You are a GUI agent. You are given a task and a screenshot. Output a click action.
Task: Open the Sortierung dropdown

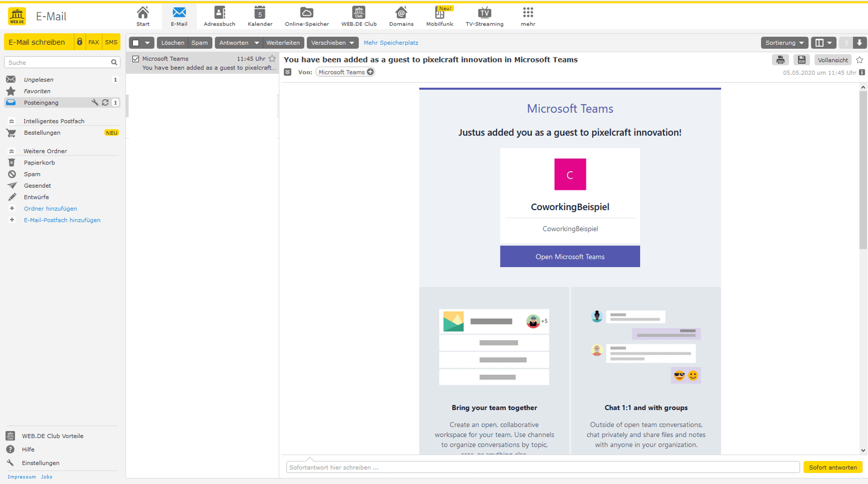(784, 43)
